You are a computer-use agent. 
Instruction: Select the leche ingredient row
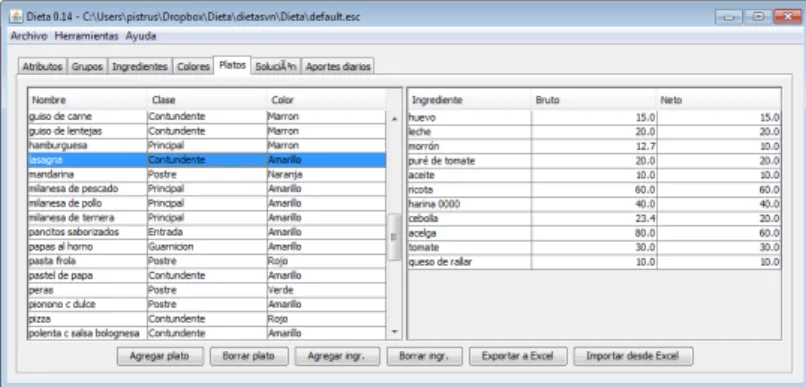[x=594, y=132]
